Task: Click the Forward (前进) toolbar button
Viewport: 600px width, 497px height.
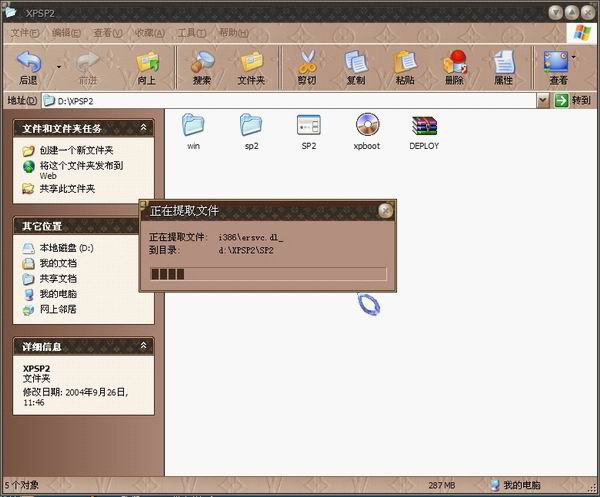Action: (x=88, y=68)
